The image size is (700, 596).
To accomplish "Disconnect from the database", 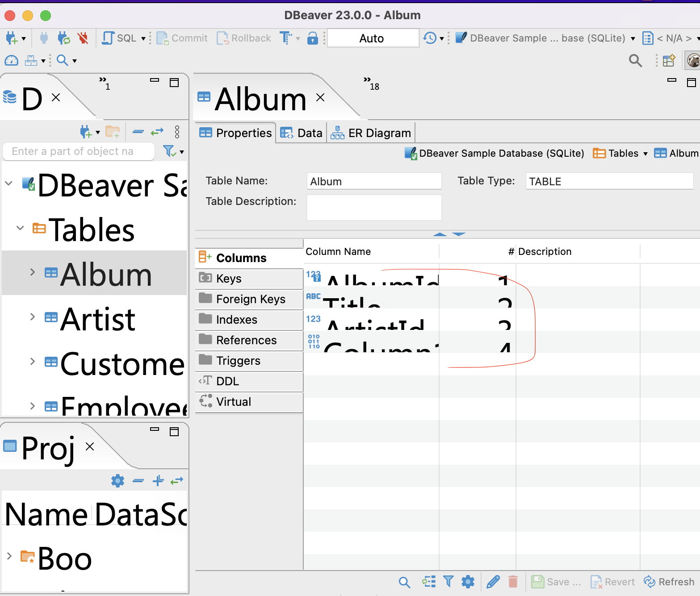I will (84, 38).
